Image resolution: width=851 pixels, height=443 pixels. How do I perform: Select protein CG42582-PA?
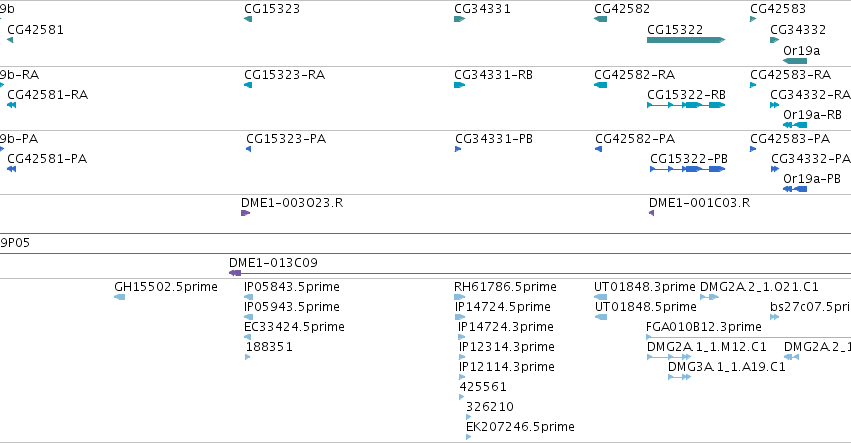pos(635,138)
